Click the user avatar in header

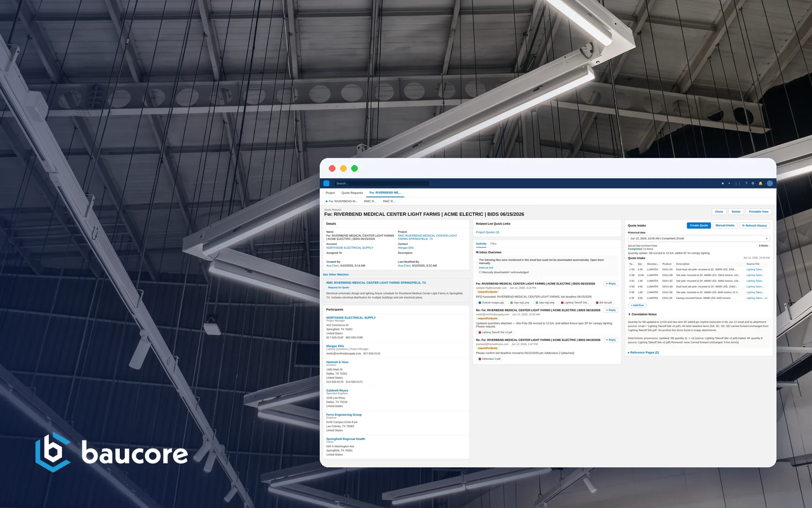(770, 183)
